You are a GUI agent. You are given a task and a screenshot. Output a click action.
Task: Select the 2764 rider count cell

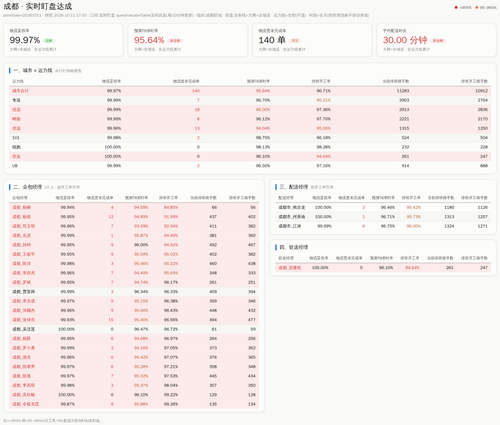483,100
